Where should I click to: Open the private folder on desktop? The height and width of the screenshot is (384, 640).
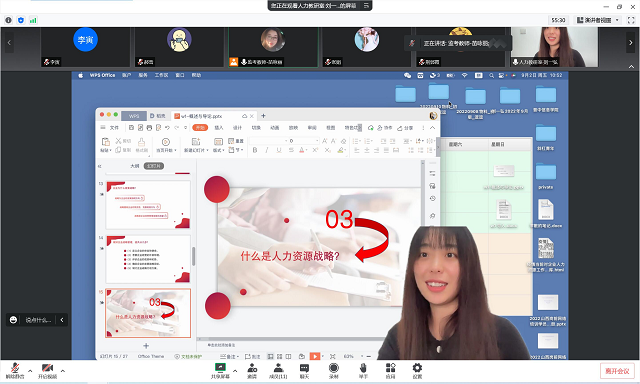point(546,176)
